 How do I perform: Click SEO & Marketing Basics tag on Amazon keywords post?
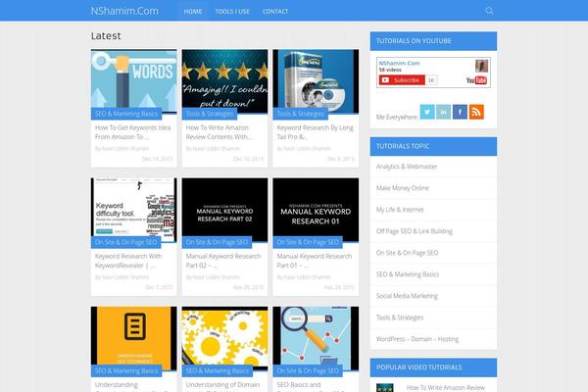(126, 114)
